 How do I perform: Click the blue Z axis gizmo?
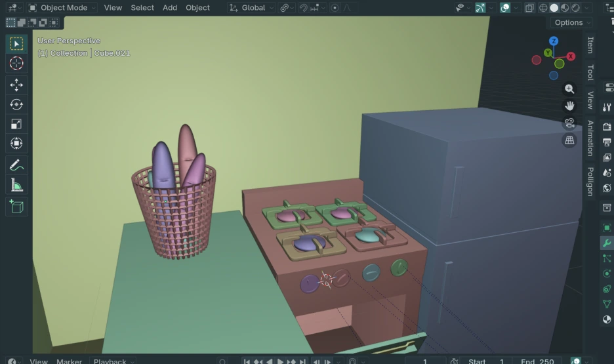click(x=553, y=41)
